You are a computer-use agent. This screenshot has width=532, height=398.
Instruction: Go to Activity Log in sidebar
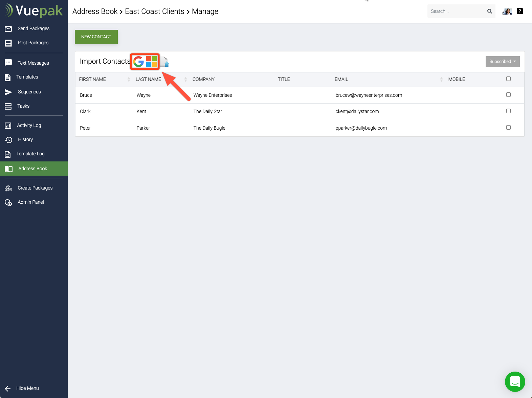(x=29, y=125)
